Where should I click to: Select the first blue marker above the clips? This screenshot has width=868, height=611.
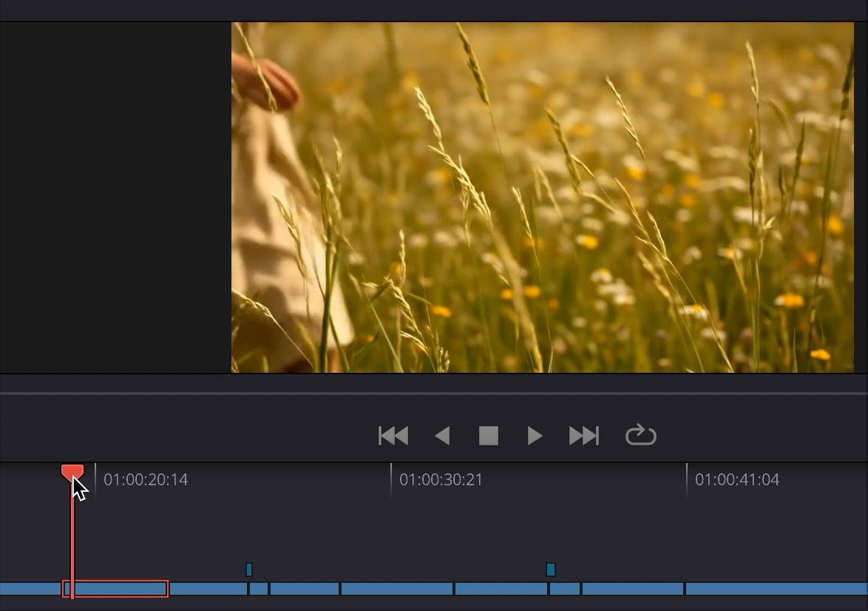coord(249,569)
